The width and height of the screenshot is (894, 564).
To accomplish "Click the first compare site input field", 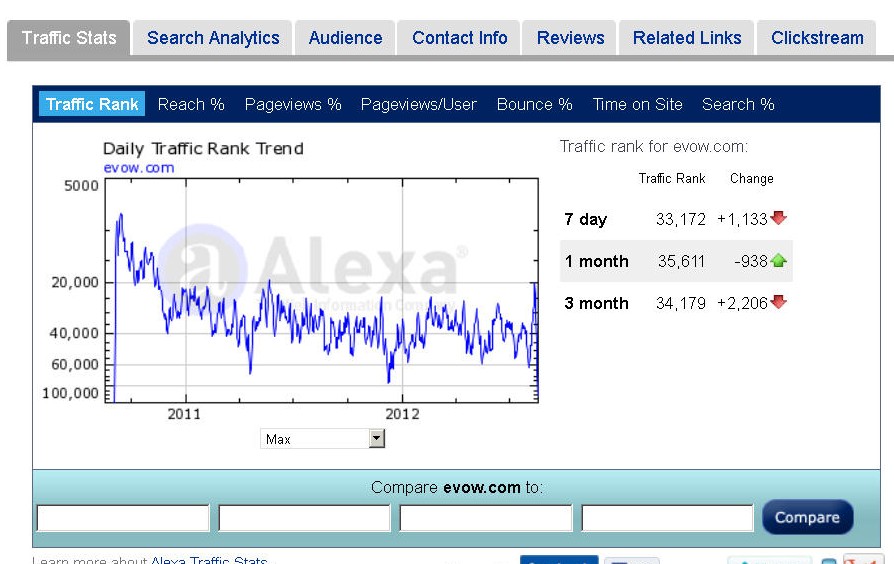I will point(123,518).
